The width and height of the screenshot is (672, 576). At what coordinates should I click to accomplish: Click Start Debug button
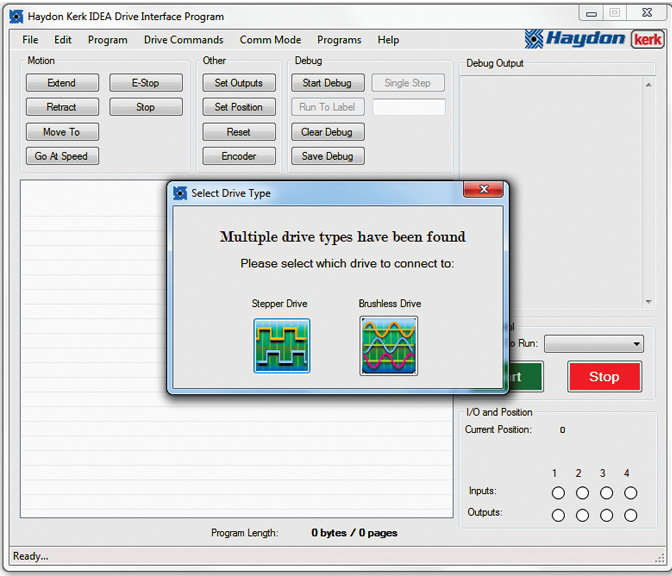327,83
